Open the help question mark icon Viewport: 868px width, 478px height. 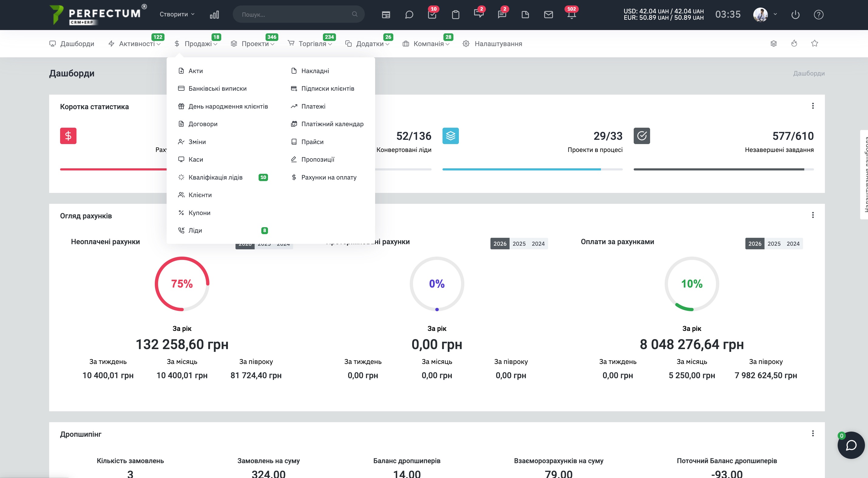tap(819, 15)
